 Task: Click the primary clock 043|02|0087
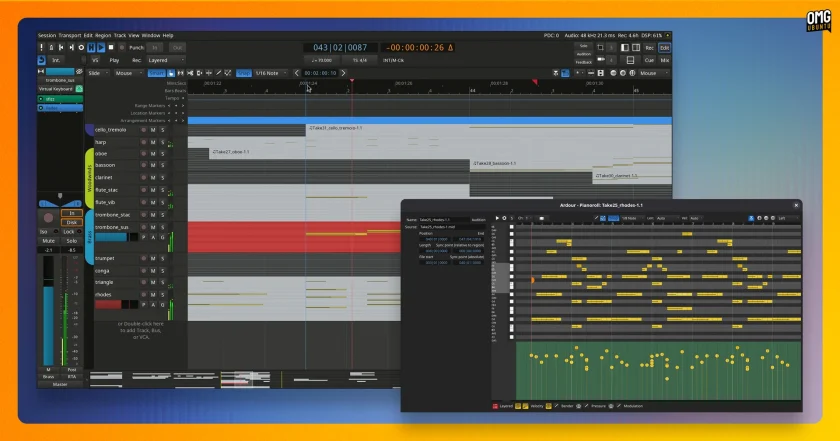pos(341,48)
